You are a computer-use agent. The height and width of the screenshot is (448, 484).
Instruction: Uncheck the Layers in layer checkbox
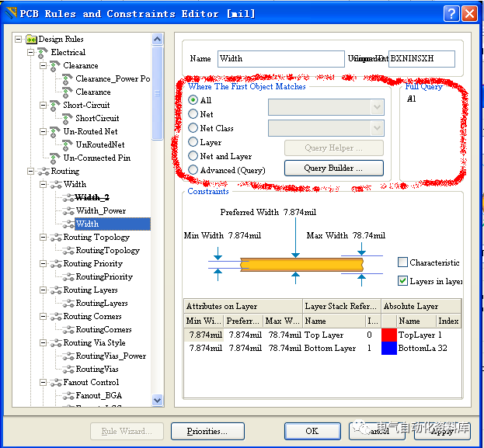(x=403, y=281)
